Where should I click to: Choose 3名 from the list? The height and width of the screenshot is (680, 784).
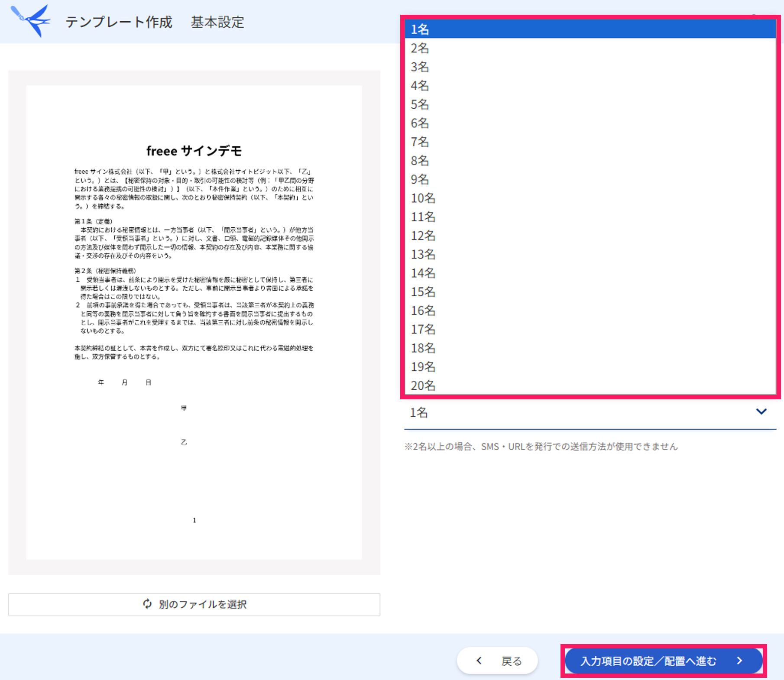(x=590, y=67)
